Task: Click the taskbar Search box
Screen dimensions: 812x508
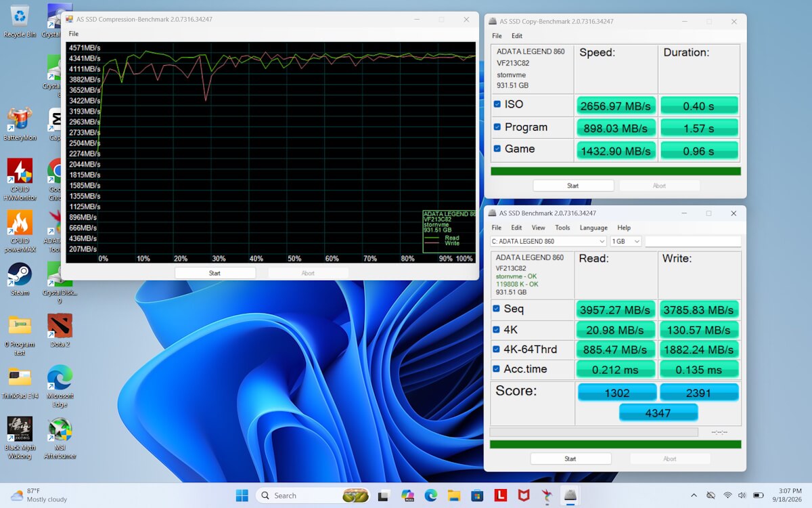Action: click(x=313, y=495)
